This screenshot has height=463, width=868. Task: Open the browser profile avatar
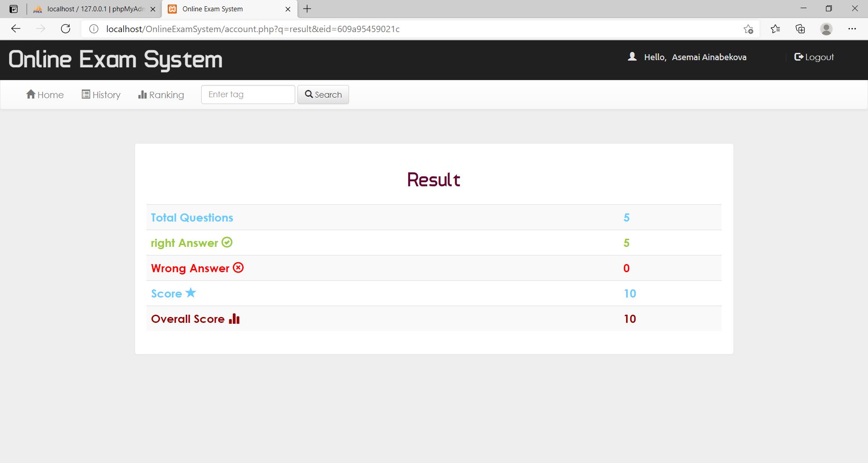pos(826,29)
